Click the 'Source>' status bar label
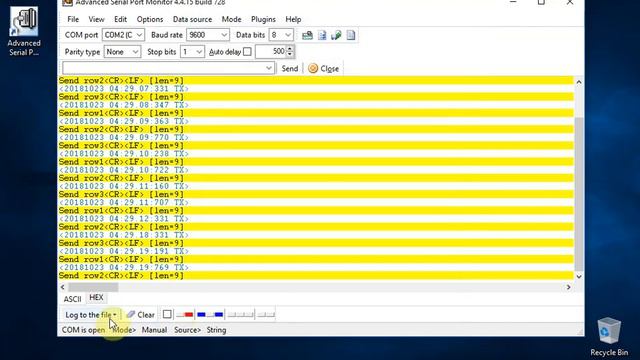The height and width of the screenshot is (360, 640). tap(187, 330)
